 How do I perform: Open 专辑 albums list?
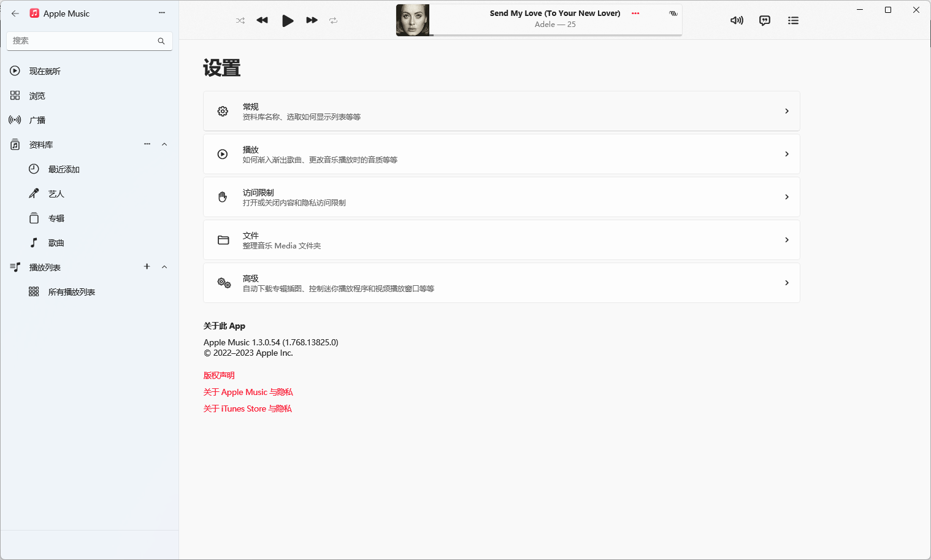coord(90,218)
